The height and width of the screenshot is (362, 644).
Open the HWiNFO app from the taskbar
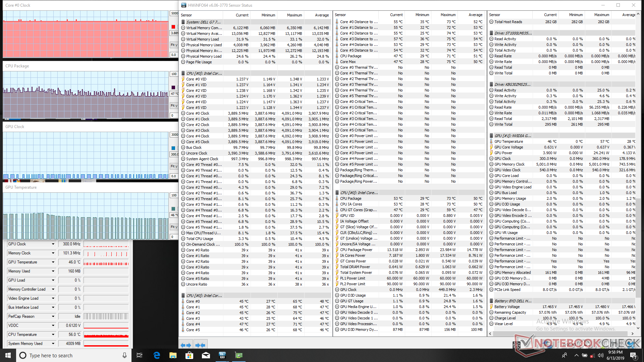pyautogui.click(x=222, y=355)
